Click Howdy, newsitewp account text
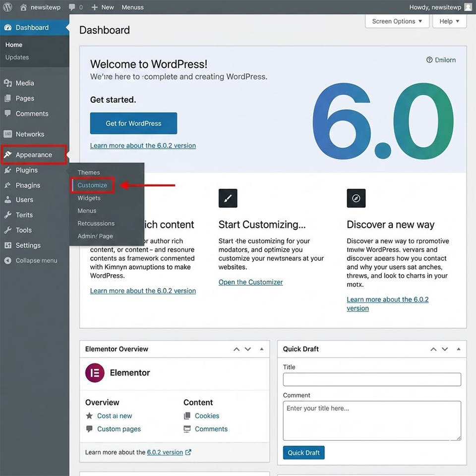This screenshot has width=476, height=476. 435,7
